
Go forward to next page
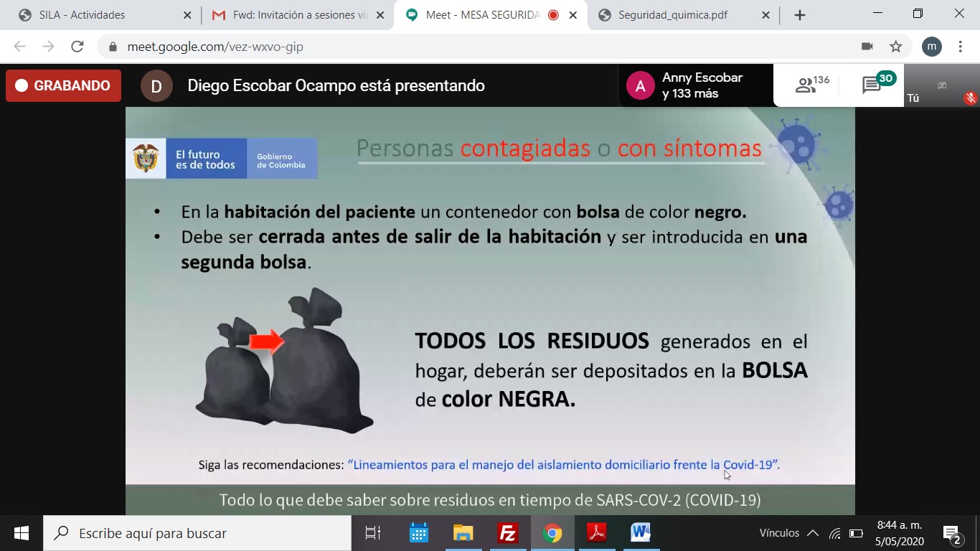click(x=48, y=47)
